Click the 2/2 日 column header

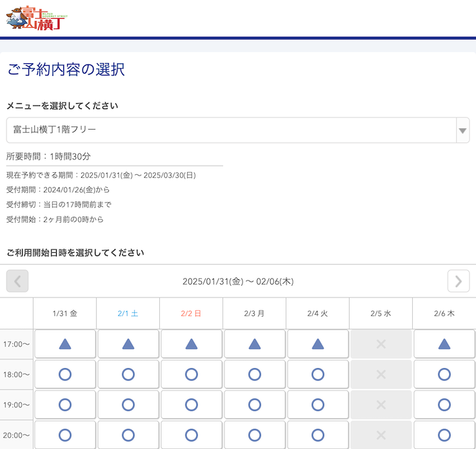tap(191, 314)
